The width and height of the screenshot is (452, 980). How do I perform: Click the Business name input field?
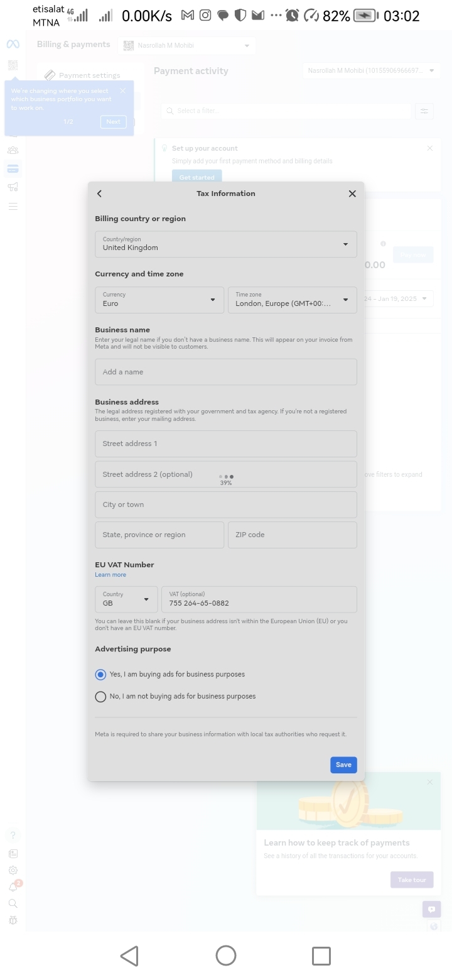click(x=225, y=372)
